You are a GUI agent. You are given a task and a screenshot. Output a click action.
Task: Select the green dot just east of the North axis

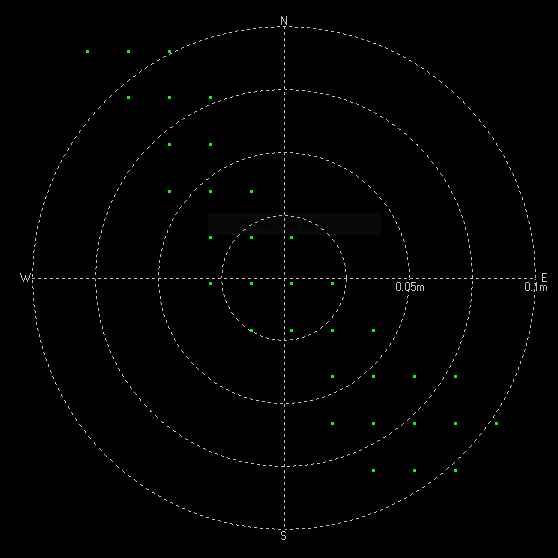pos(291,237)
